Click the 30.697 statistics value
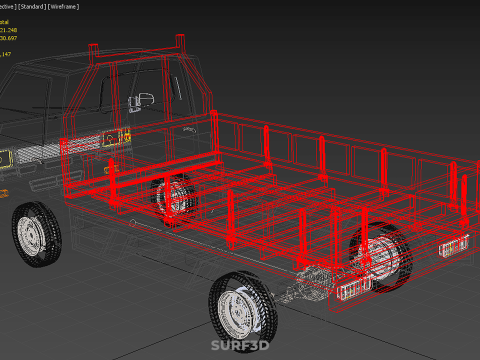 (x=8, y=38)
